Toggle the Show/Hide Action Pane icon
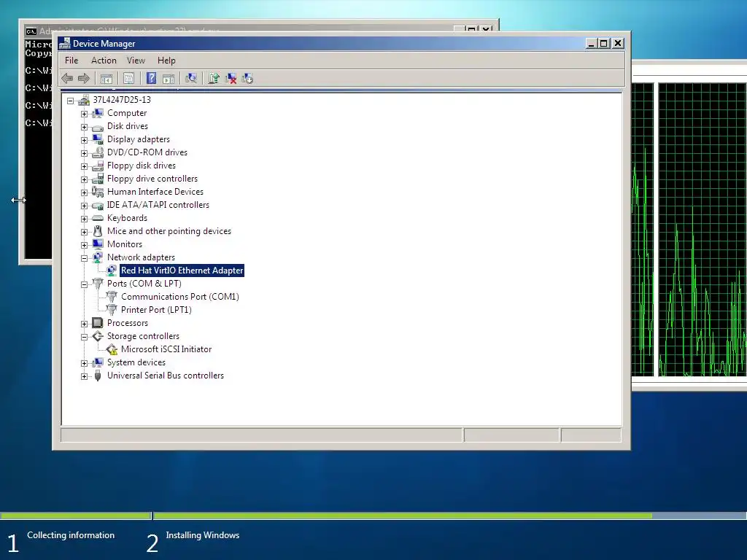Screen dimensions: 747x560 pos(169,79)
